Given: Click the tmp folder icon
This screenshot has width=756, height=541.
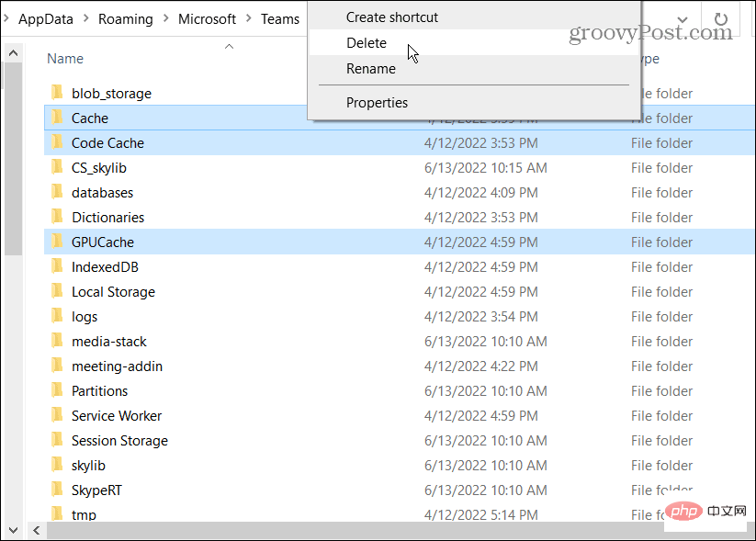Looking at the screenshot, I should point(57,513).
